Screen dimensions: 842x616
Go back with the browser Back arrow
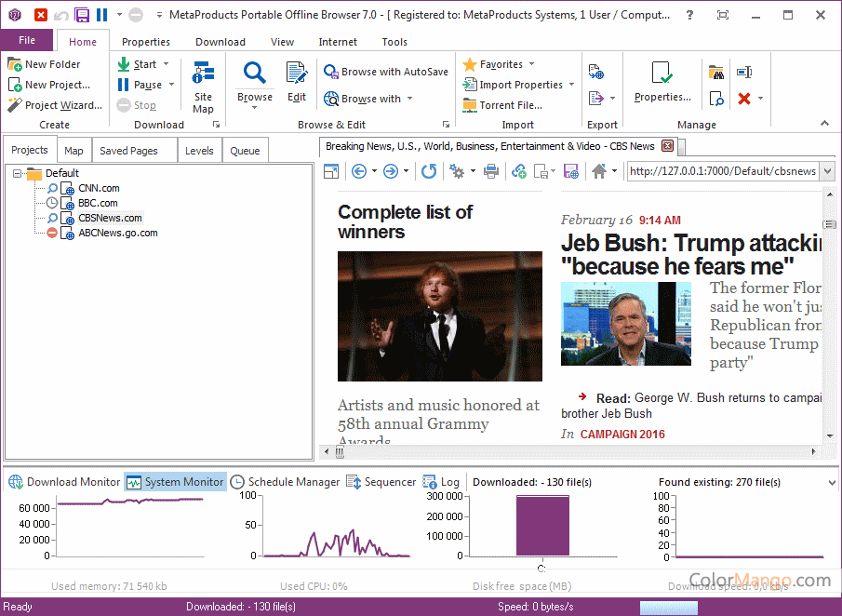359,171
